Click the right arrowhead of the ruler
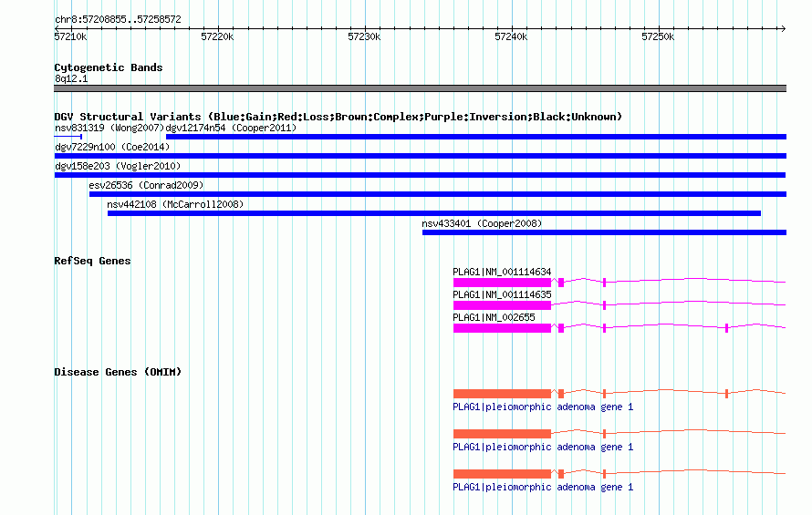This screenshot has width=812, height=515. 783,28
